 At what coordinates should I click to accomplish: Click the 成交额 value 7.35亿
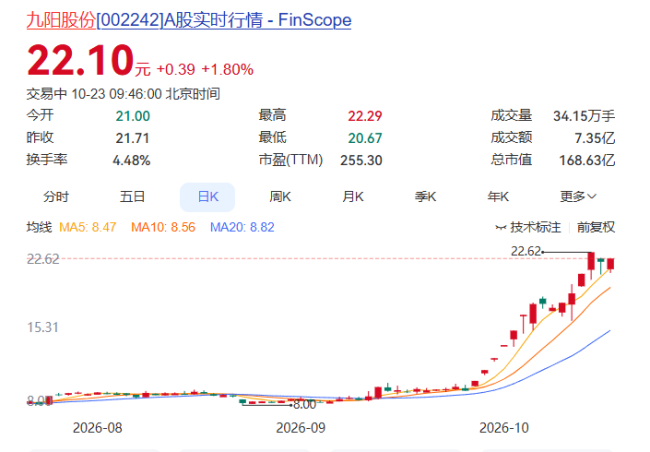595,138
